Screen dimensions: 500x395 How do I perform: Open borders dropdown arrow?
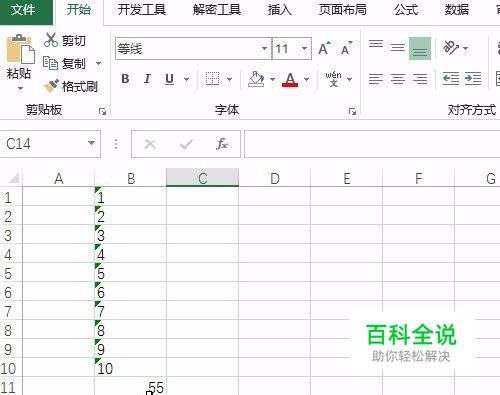[x=229, y=79]
